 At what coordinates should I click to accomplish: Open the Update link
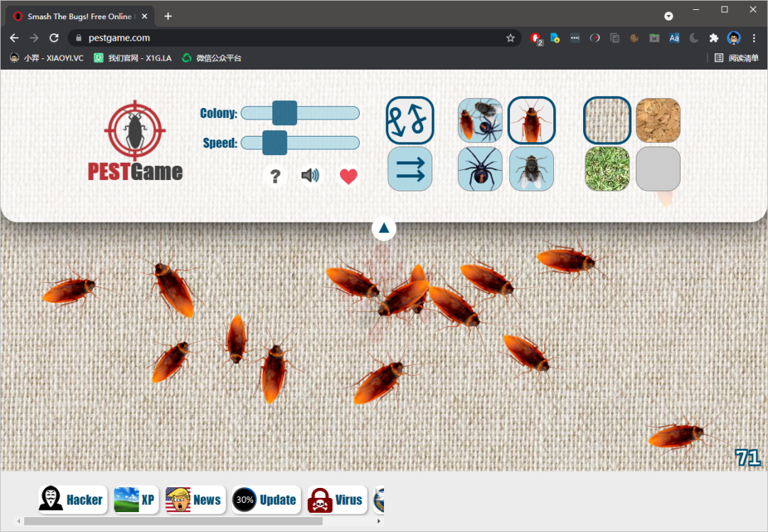[x=266, y=500]
